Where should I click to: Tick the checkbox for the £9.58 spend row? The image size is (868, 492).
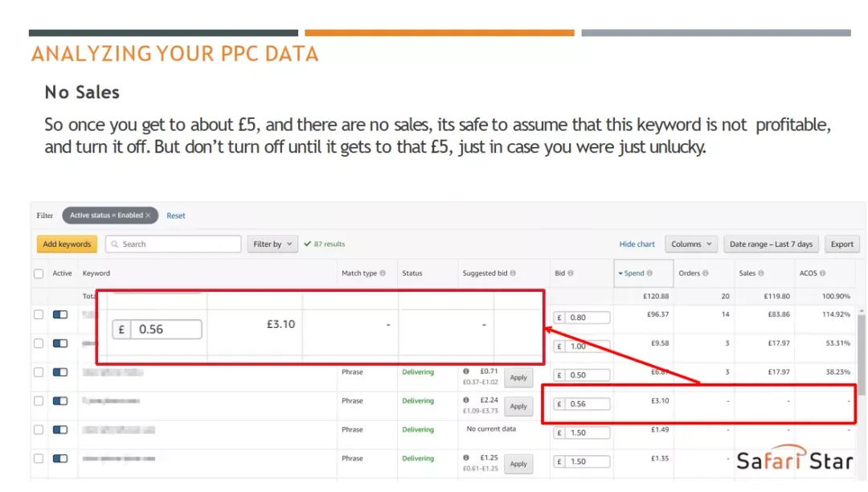click(x=39, y=343)
